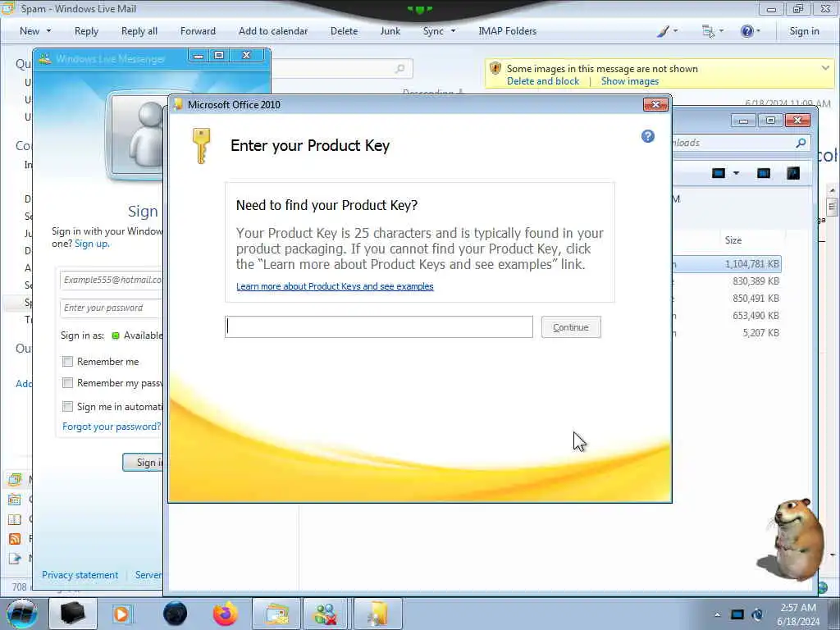Open Mail view in Live Mail sidebar
The height and width of the screenshot is (630, 840).
15,479
